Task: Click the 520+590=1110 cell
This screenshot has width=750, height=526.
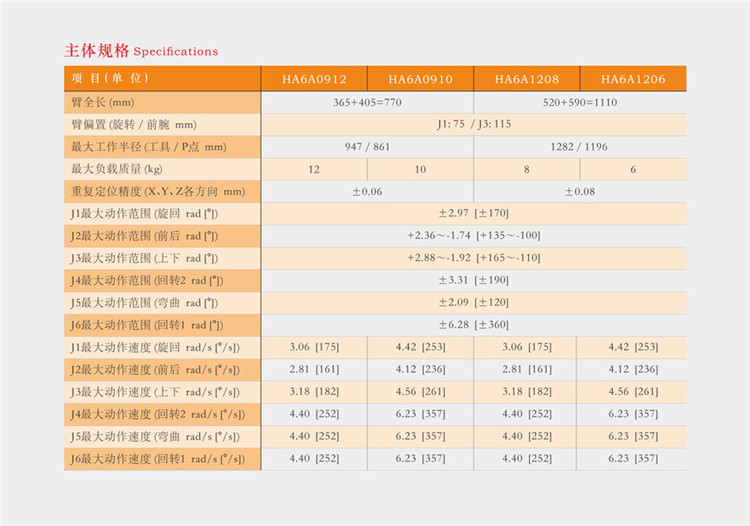Action: [x=580, y=102]
